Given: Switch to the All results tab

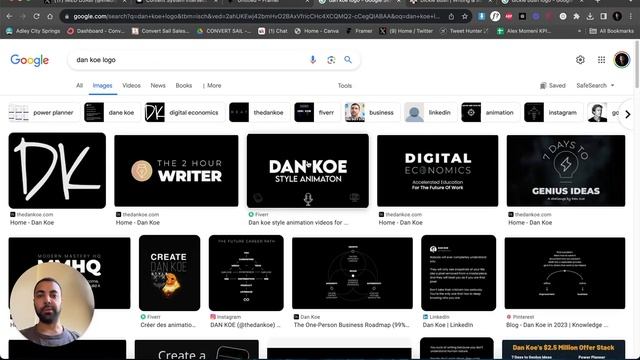Looking at the screenshot, I should (79, 85).
